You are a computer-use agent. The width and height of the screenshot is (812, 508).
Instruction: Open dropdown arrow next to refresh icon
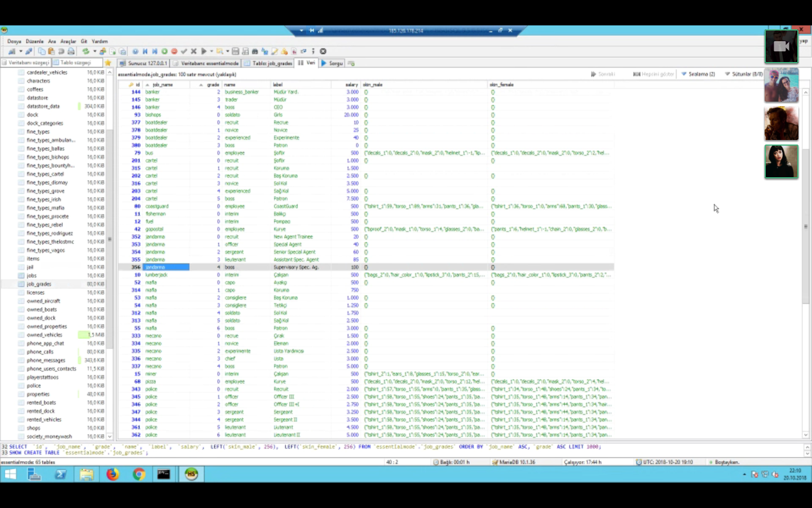[95, 51]
